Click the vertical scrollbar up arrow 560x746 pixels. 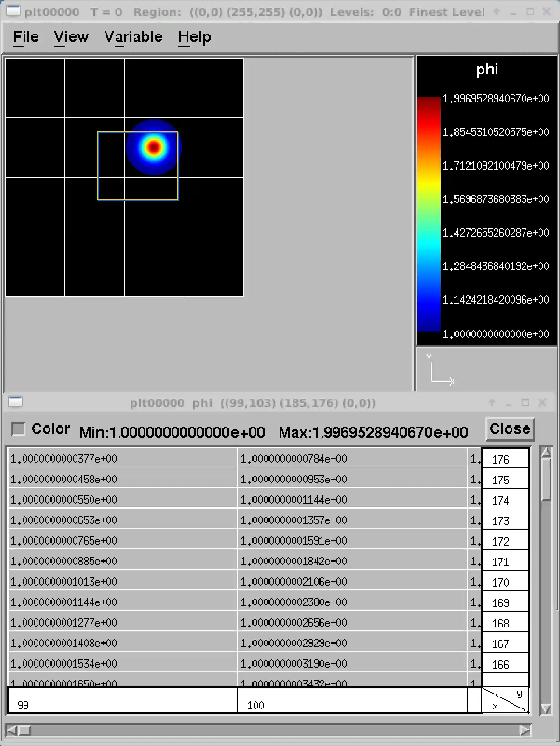[546, 452]
